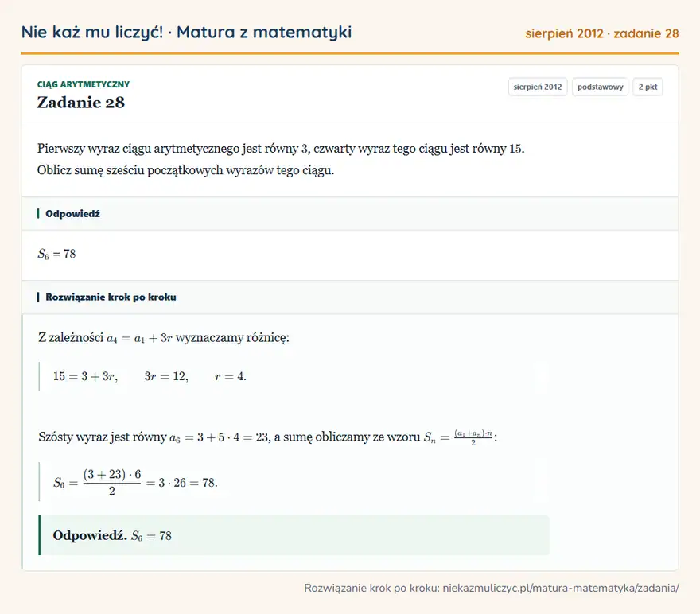This screenshot has width=700, height=614.
Task: Click the equation '3r = 12'
Action: [x=166, y=377]
